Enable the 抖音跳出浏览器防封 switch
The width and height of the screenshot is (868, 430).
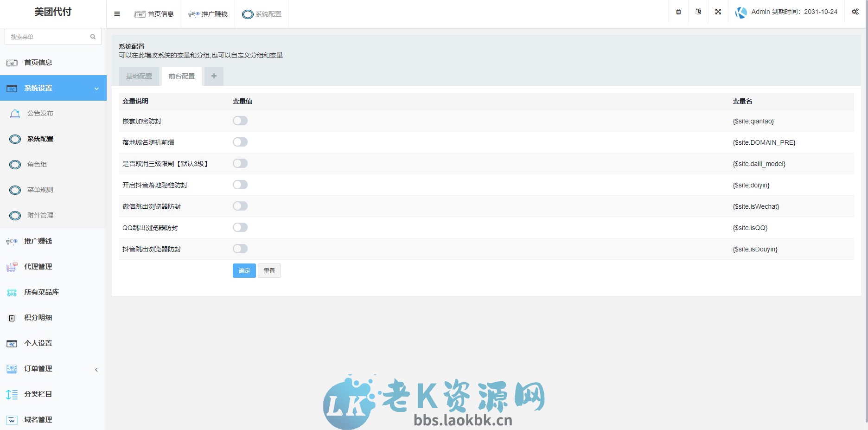[240, 249]
